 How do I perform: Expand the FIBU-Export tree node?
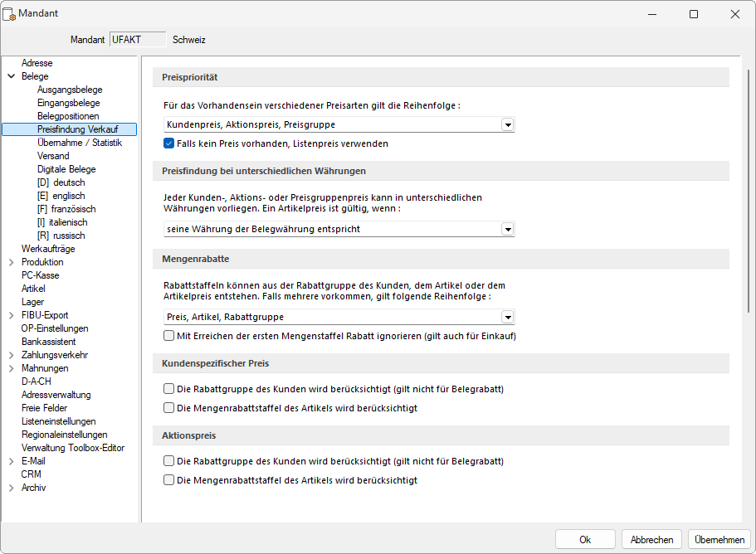click(x=11, y=315)
